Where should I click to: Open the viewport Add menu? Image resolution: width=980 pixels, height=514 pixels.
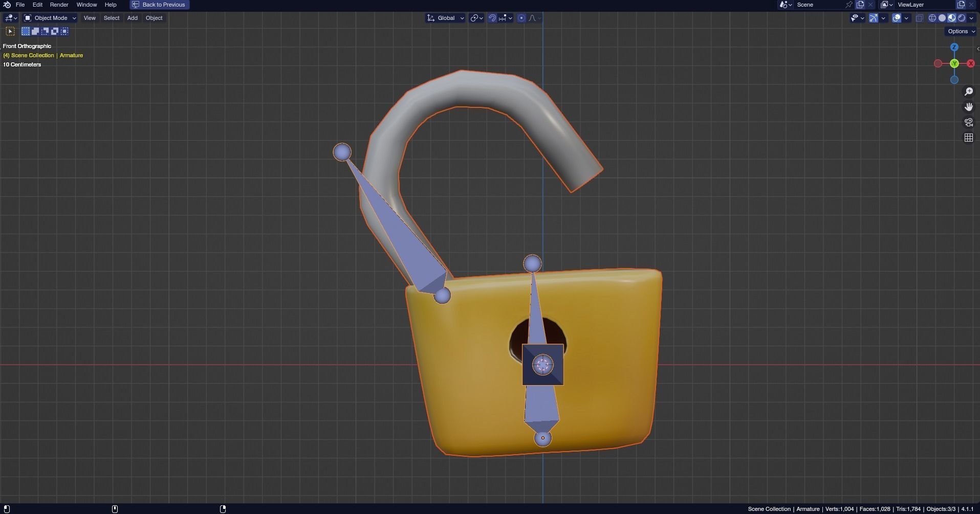pos(132,18)
